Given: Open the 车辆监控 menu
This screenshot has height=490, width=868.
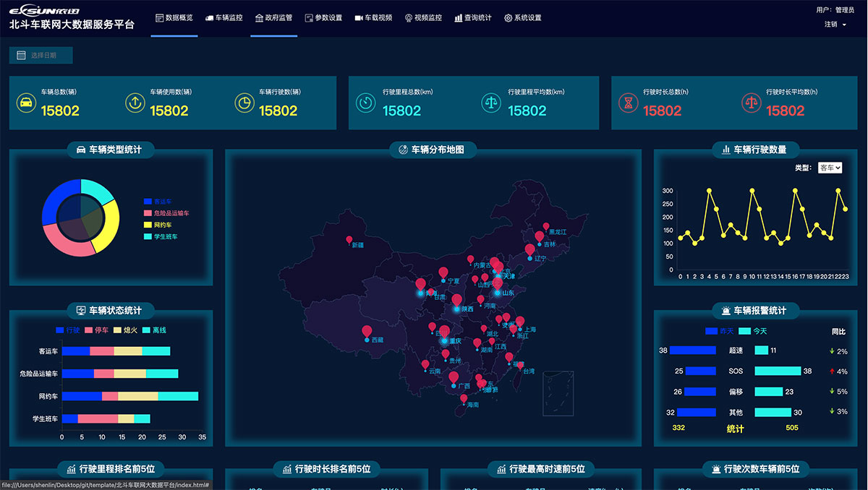Looking at the screenshot, I should 224,17.
